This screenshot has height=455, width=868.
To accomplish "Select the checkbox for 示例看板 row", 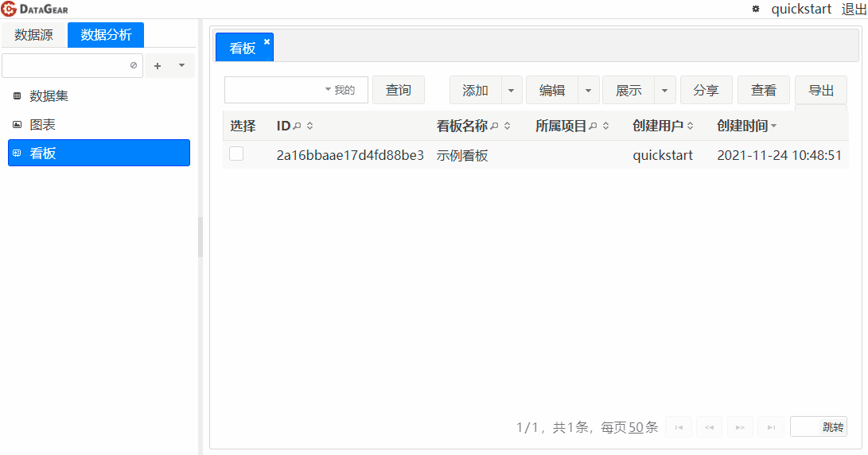I will pos(236,154).
